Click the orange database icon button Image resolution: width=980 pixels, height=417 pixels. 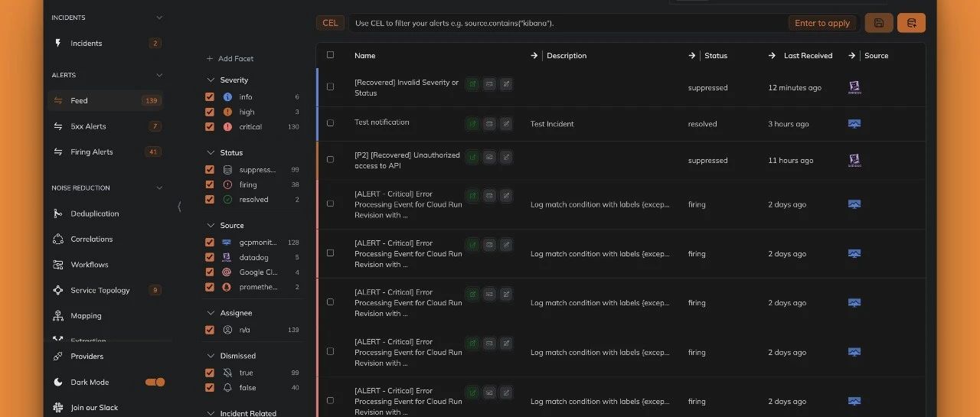911,23
